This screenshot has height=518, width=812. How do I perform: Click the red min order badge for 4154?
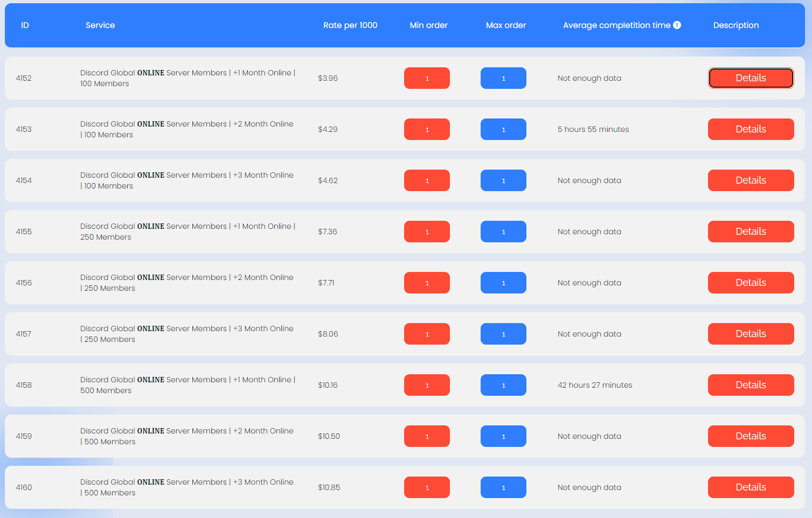coord(427,180)
